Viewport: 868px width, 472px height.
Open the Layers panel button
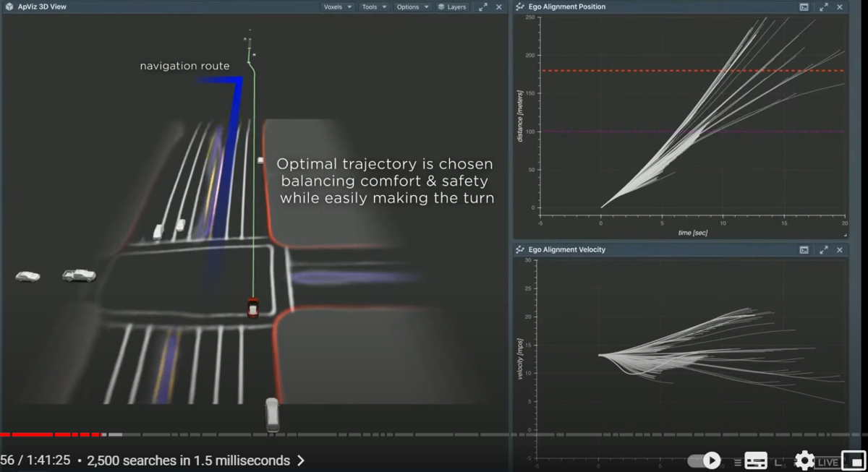[x=452, y=7]
